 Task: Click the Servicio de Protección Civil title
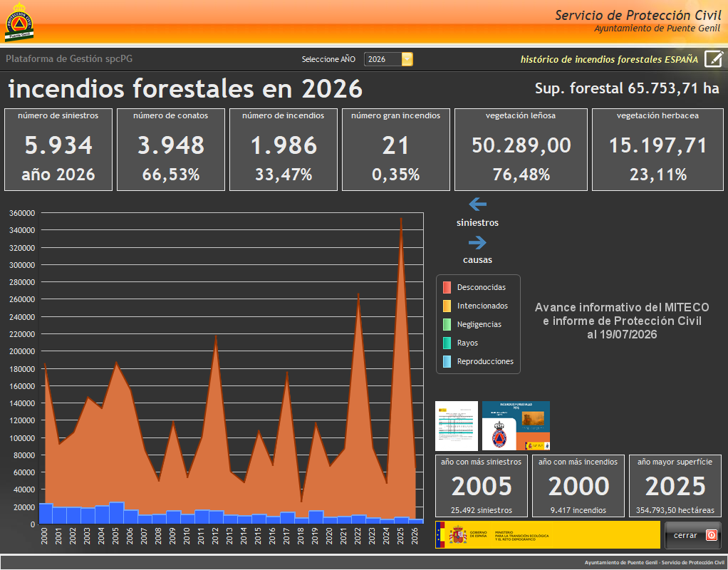[x=638, y=16]
